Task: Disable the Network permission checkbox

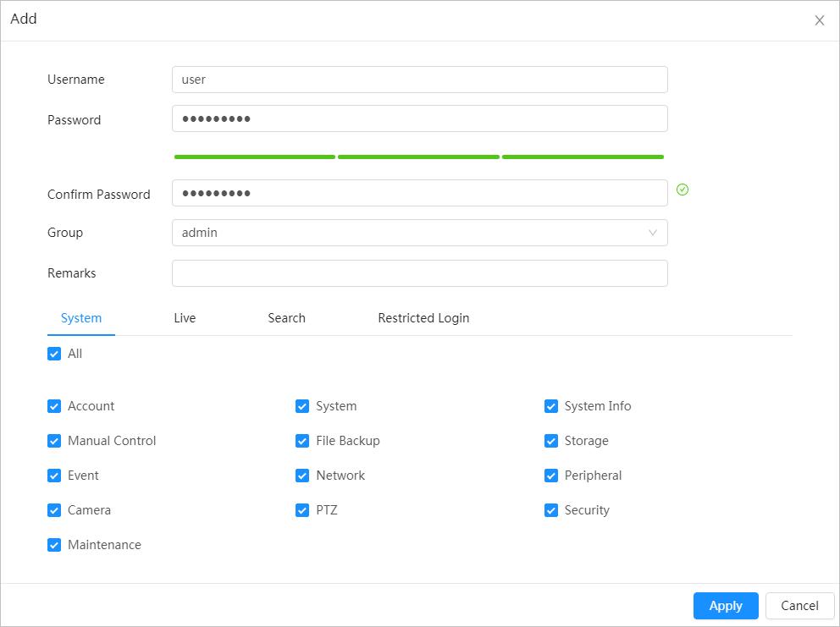Action: [302, 476]
